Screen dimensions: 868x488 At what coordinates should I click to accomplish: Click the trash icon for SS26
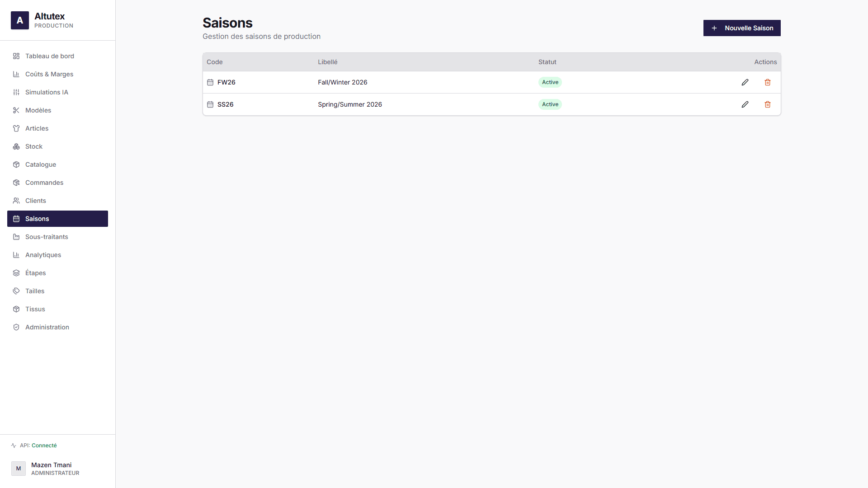768,104
